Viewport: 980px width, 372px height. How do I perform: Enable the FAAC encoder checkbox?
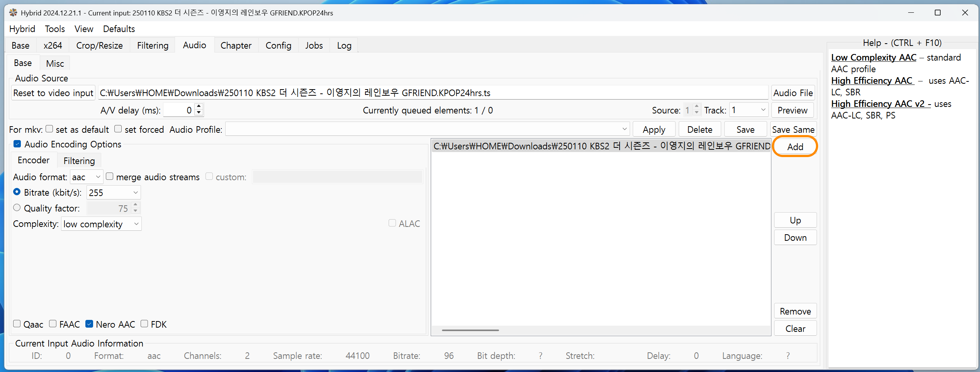[53, 324]
